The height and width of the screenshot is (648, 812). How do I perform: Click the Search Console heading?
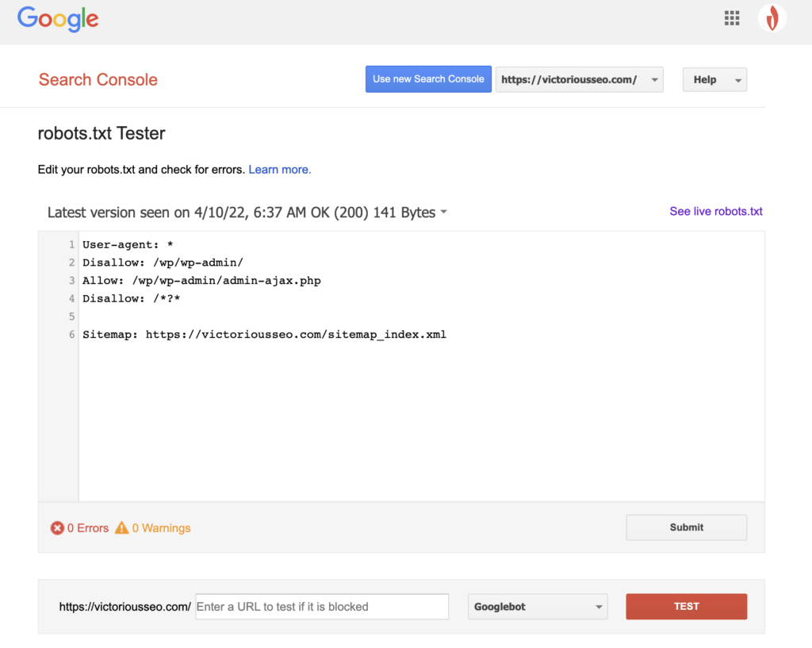tap(98, 79)
